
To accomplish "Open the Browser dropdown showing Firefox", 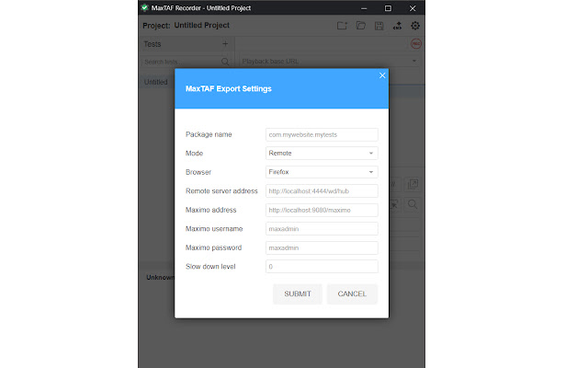I will tap(322, 172).
